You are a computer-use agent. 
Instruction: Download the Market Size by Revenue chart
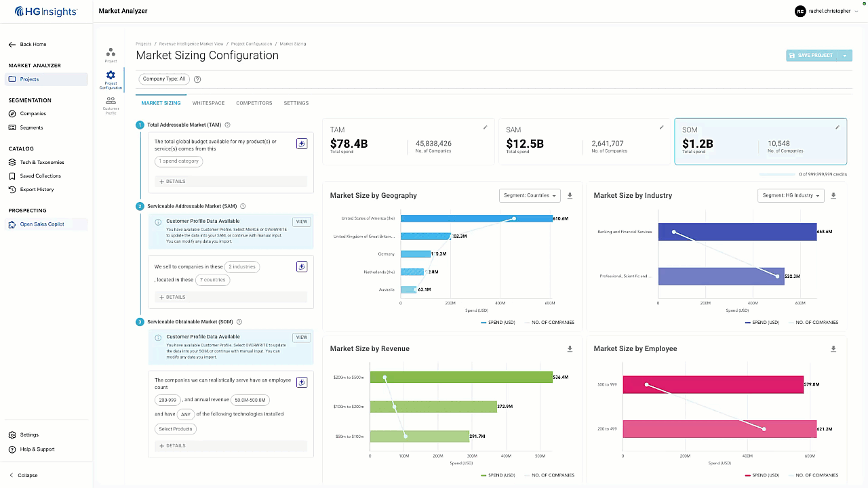tap(570, 349)
